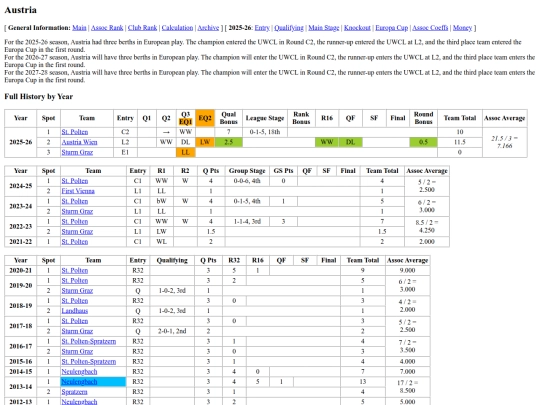Image resolution: width=540 pixels, height=405 pixels.
Task: Open the Main general information link
Action: pos(79,28)
